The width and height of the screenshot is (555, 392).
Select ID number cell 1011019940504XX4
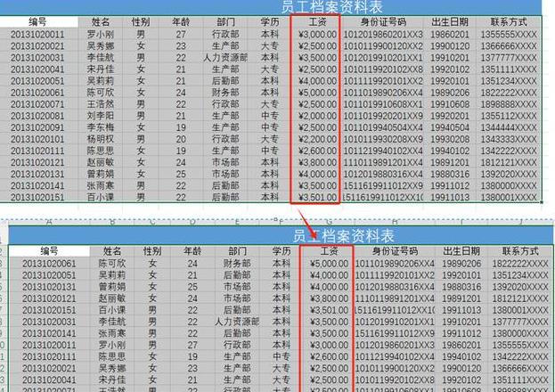[383, 127]
